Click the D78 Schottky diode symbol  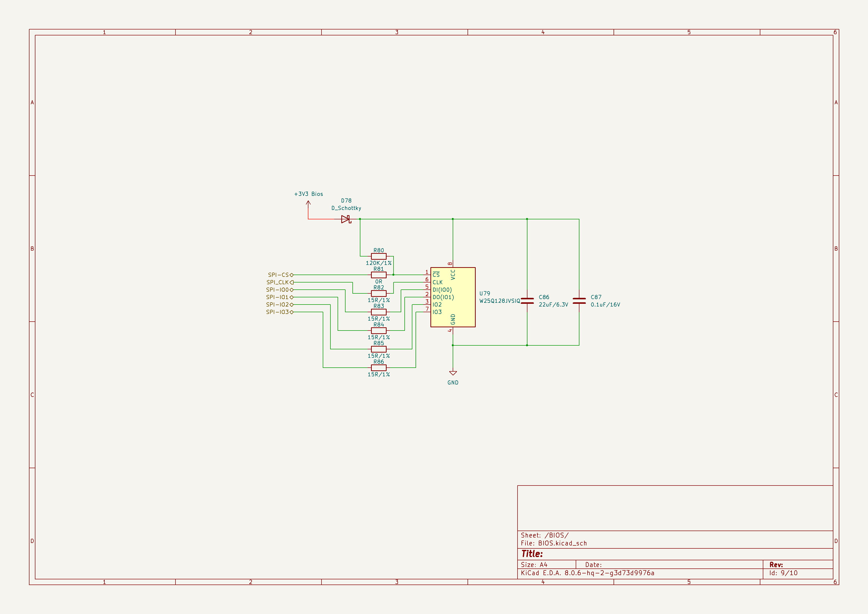346,219
